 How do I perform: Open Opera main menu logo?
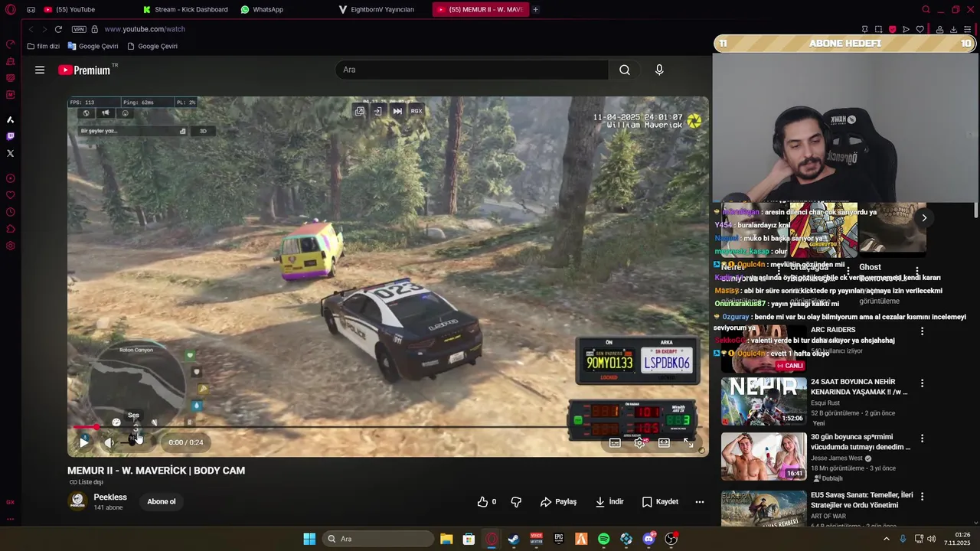point(11,10)
